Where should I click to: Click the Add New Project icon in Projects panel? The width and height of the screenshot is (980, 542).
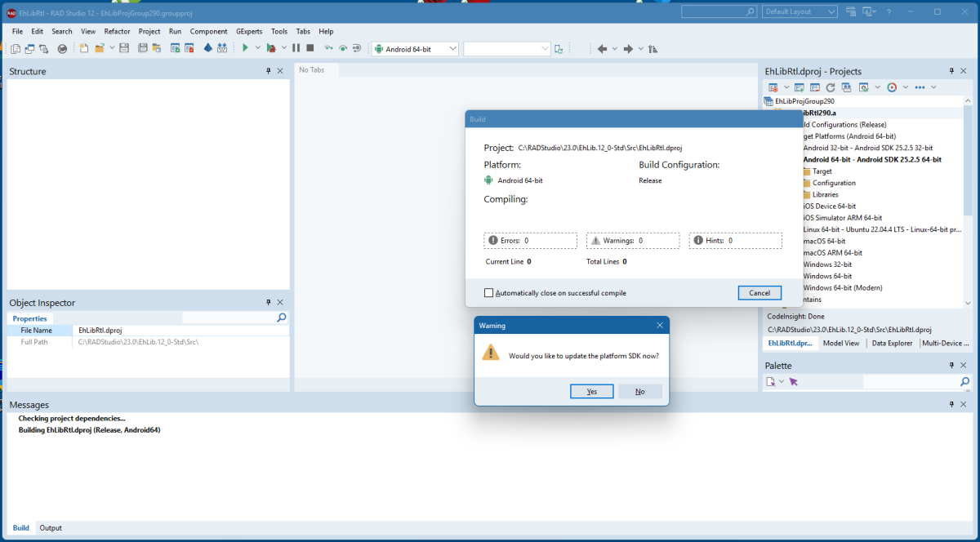pos(800,87)
